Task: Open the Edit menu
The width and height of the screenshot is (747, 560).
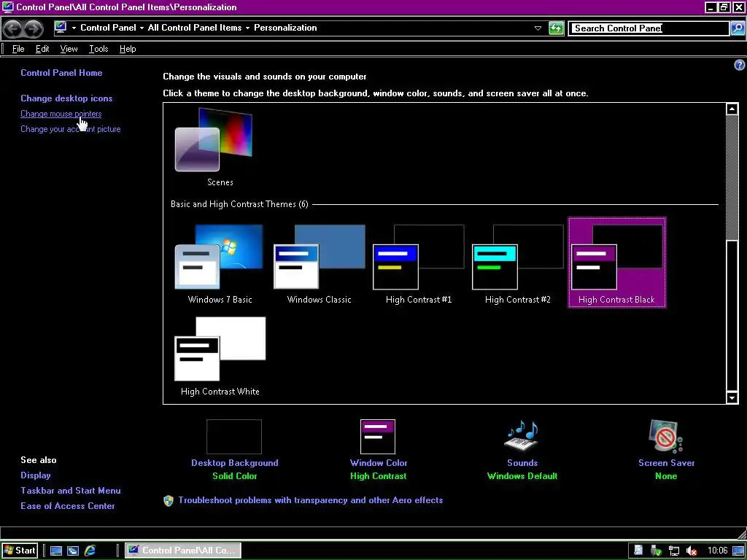Action: [x=42, y=49]
